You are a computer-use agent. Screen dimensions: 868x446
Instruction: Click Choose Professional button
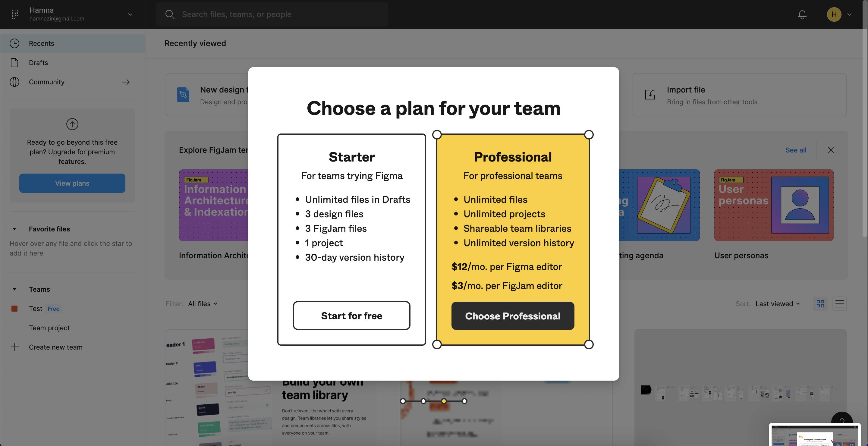click(x=513, y=315)
